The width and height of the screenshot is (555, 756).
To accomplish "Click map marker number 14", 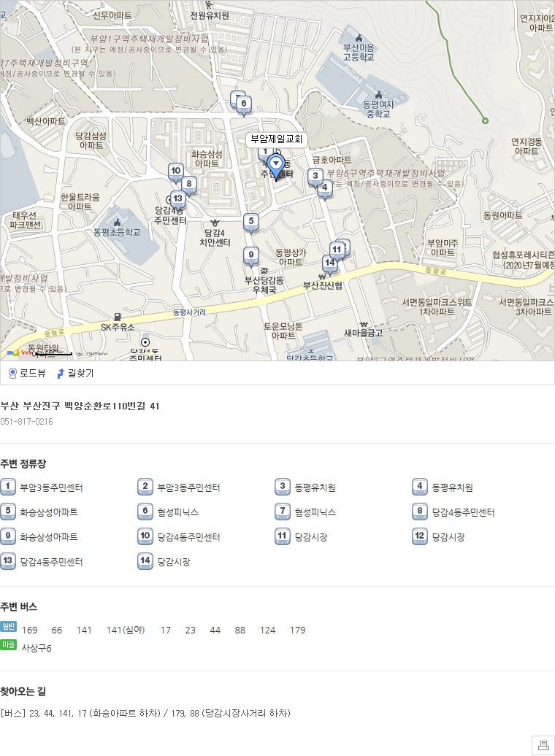I will [x=329, y=263].
